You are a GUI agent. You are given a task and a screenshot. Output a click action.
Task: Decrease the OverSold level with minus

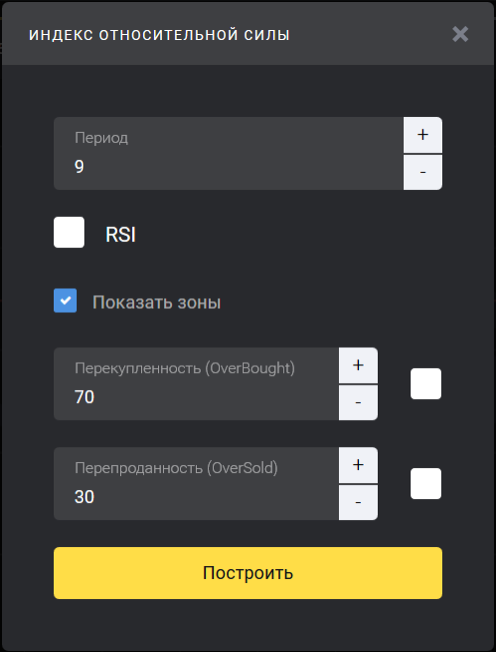pos(358,502)
